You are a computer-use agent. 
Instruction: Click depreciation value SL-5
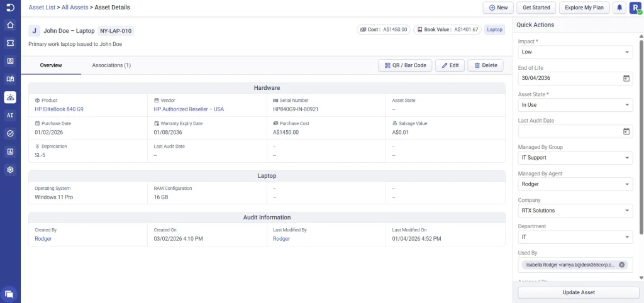tap(41, 155)
